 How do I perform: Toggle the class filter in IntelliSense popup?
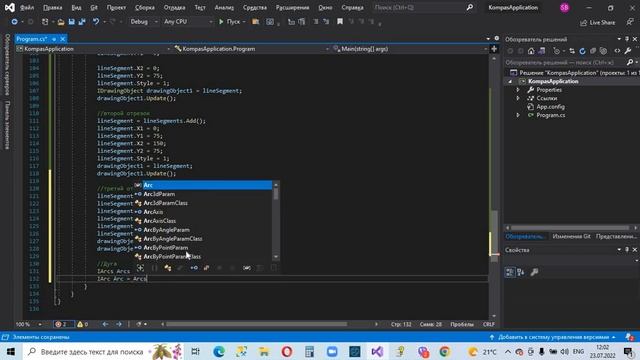tap(167, 268)
